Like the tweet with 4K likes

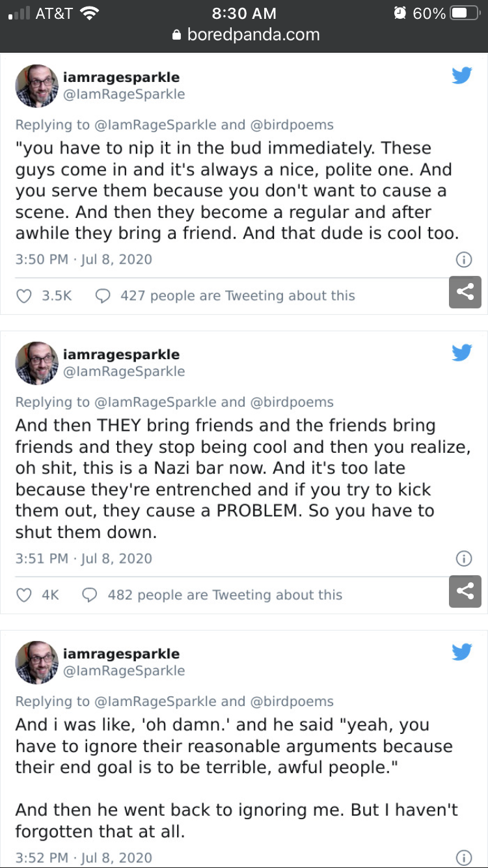24,595
